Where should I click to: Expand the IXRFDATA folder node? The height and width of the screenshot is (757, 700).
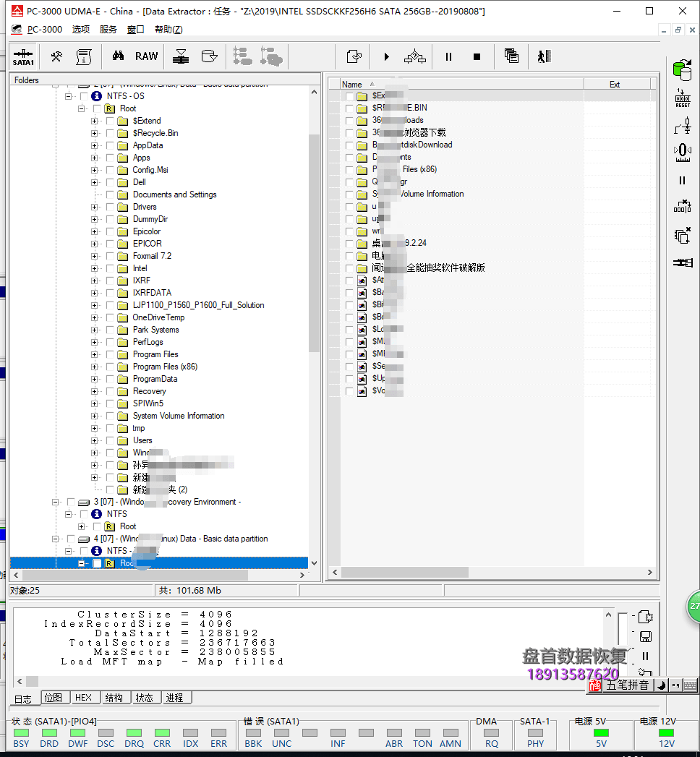tap(95, 293)
